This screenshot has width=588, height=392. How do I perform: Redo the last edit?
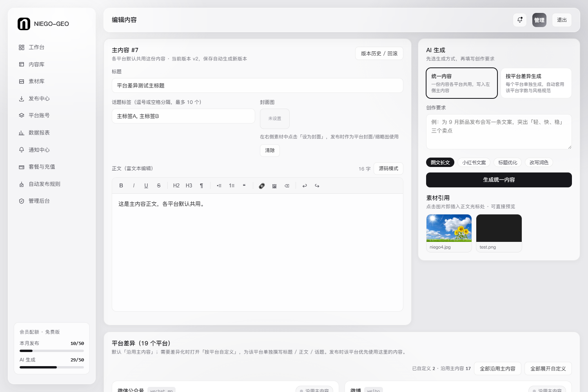(317, 186)
